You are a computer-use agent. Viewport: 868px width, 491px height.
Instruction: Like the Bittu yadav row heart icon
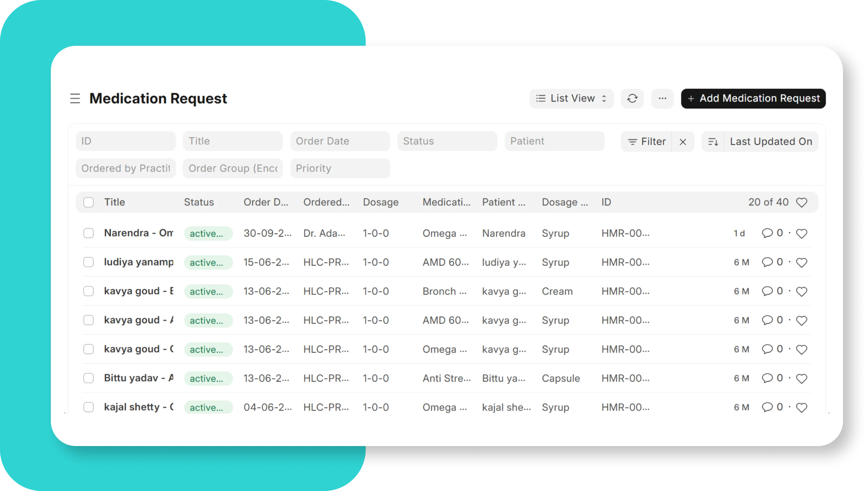click(x=802, y=378)
